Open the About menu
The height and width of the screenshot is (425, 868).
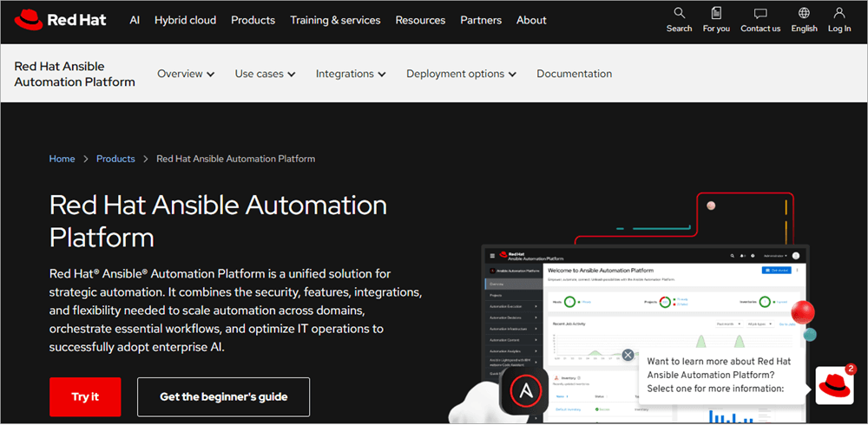click(x=531, y=21)
